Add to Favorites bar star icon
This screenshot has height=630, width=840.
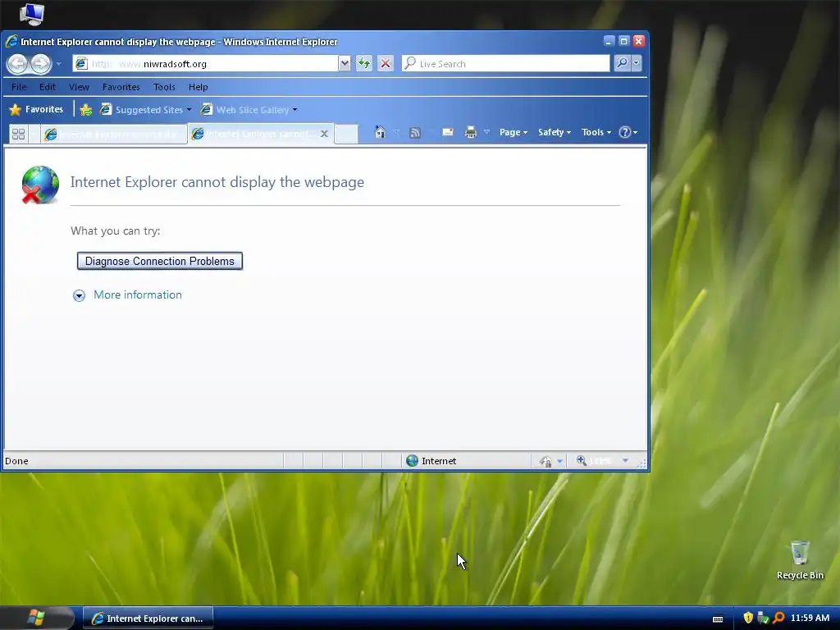tap(85, 110)
